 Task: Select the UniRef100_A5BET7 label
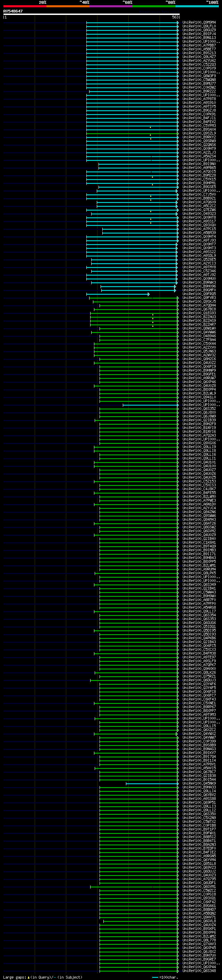[x=199, y=49]
